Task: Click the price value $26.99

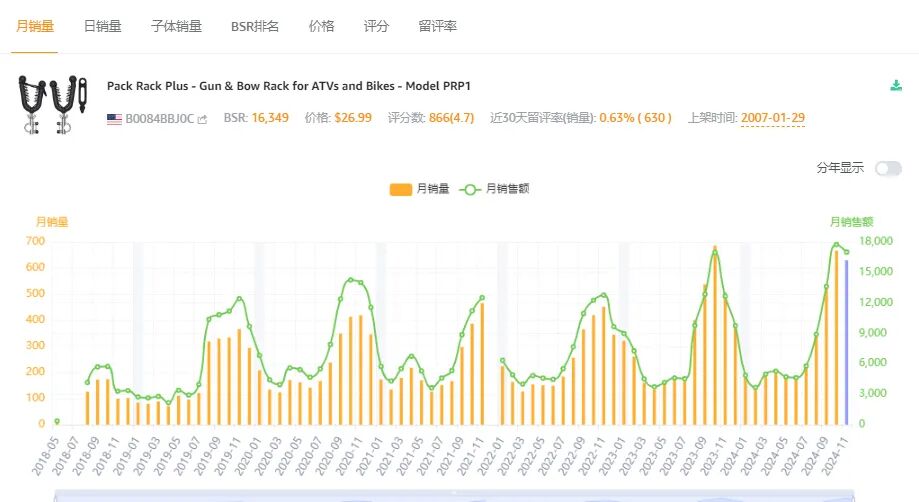Action: click(353, 118)
